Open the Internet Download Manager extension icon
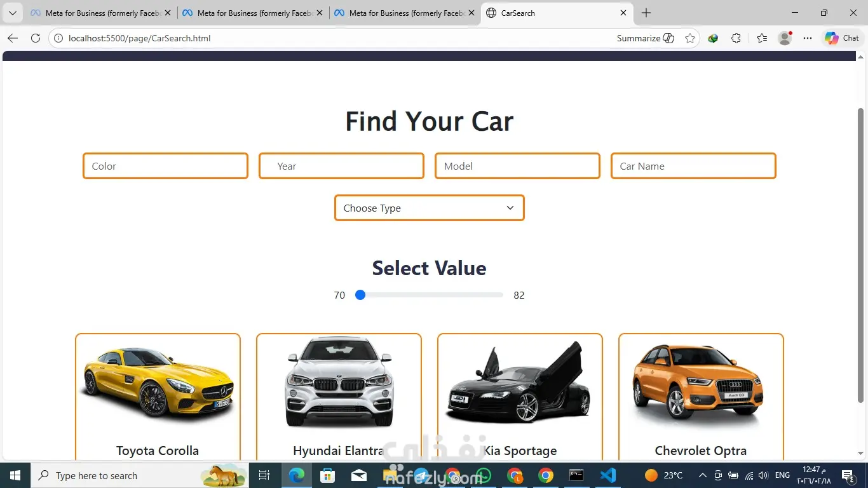The height and width of the screenshot is (488, 868). [x=713, y=38]
